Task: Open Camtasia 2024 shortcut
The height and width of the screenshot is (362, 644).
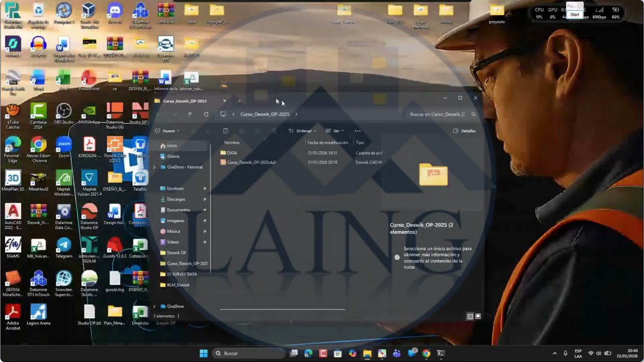Action: pos(38,116)
